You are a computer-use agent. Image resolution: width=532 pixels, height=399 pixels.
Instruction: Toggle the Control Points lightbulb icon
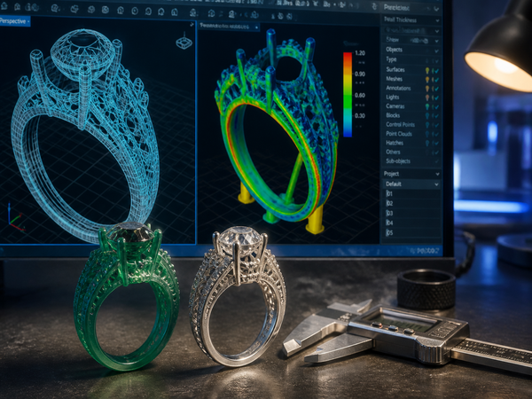[427, 125]
